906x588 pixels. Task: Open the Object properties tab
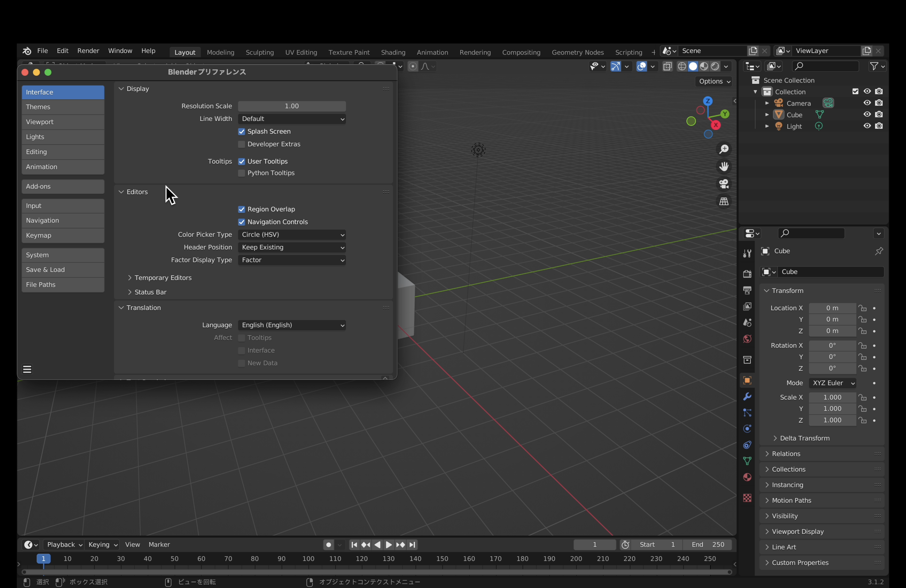[x=747, y=380]
